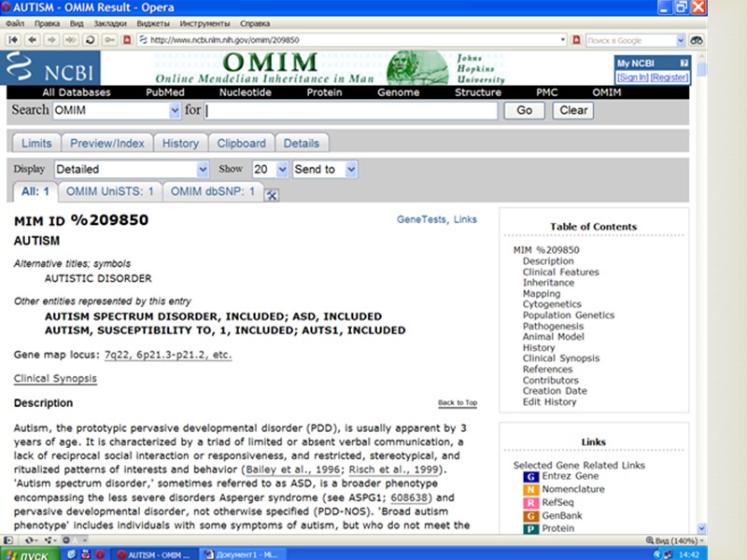
Task: Click the Clear button
Action: pos(573,110)
